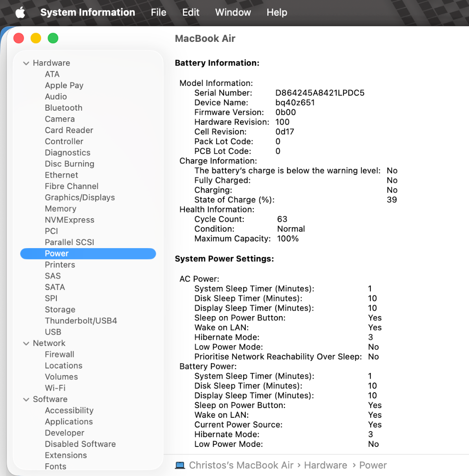Select Ethernet in the sidebar

(62, 175)
